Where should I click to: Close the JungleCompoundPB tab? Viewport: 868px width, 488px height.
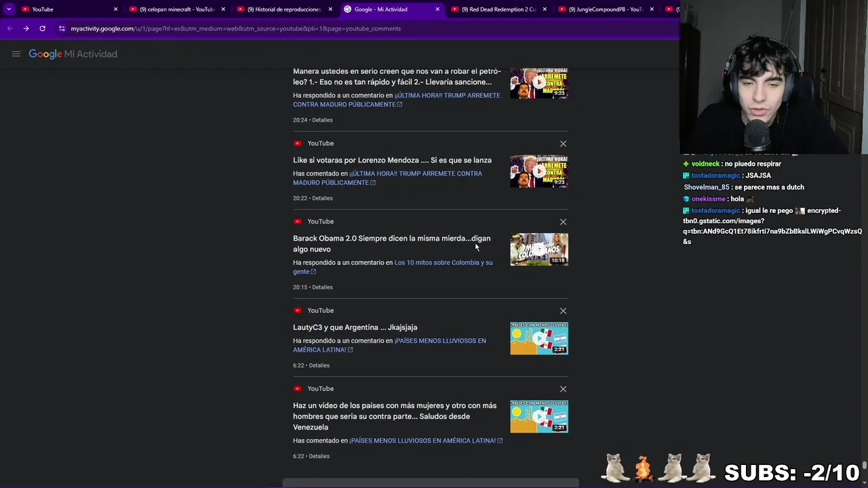[x=652, y=9]
